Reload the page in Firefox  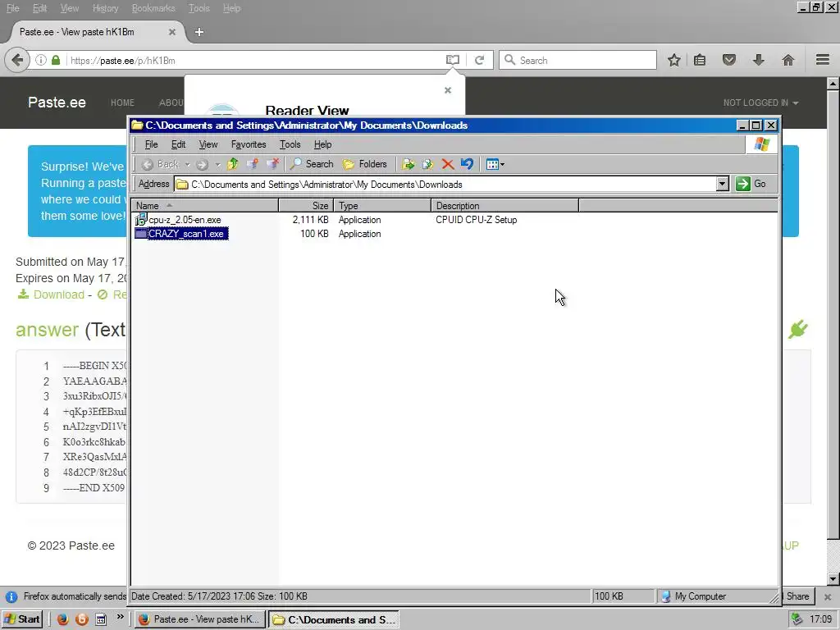479,60
